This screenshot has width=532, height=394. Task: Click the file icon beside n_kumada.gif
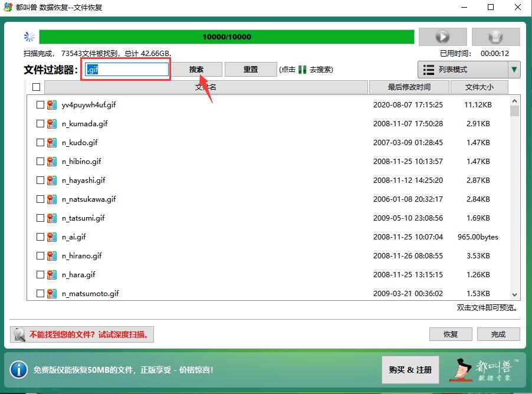[x=52, y=123]
